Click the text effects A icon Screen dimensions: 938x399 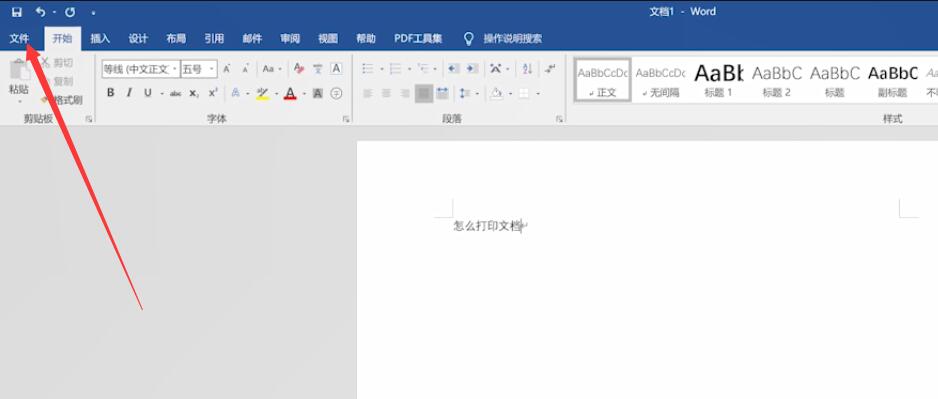[236, 93]
